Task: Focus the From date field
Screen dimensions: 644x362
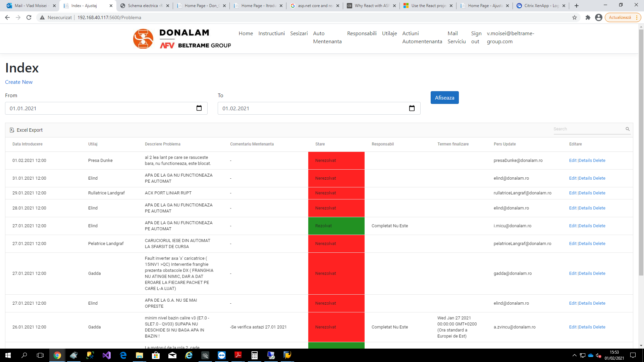Action: coord(106,108)
